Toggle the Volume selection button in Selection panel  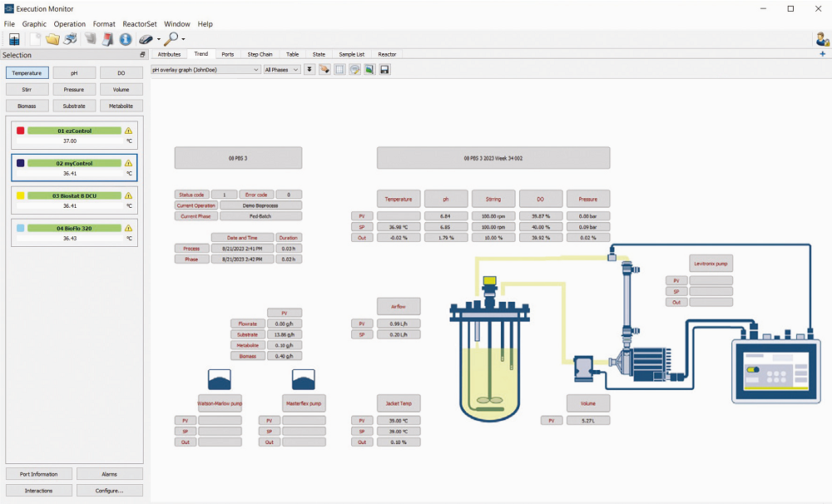click(121, 89)
